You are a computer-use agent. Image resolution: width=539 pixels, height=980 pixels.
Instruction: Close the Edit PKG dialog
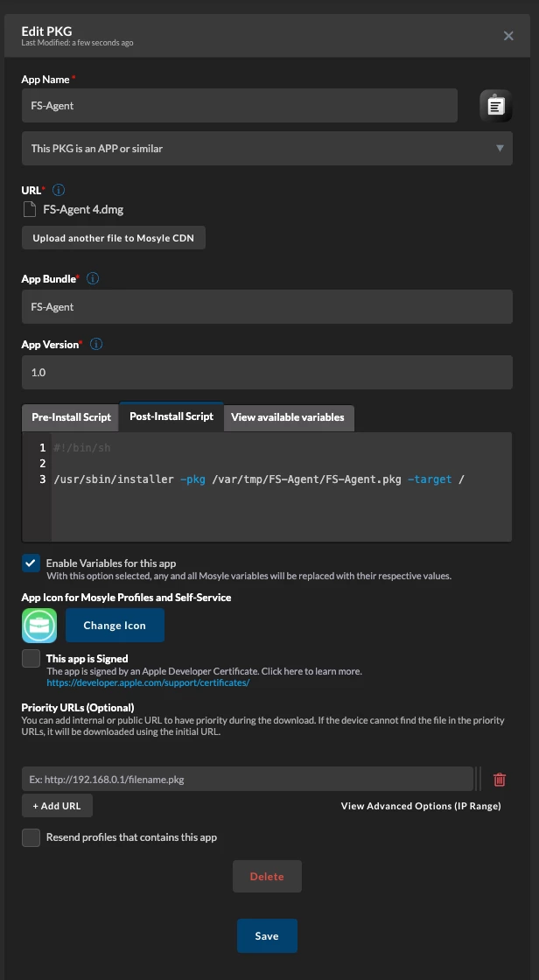tap(508, 36)
